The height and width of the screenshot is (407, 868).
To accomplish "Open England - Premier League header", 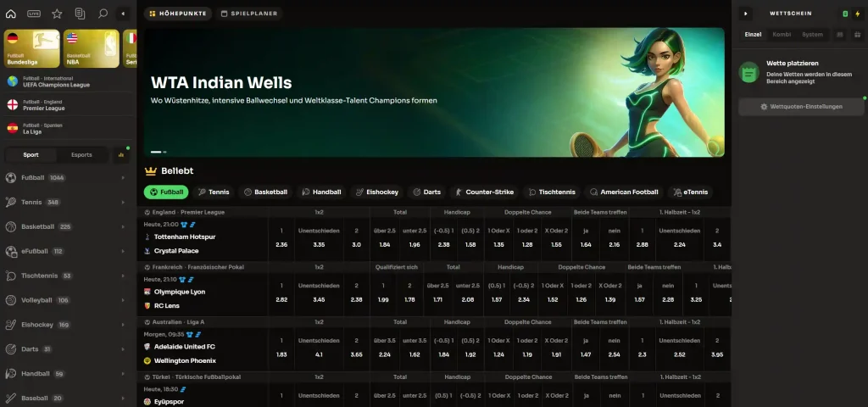I will tap(188, 212).
